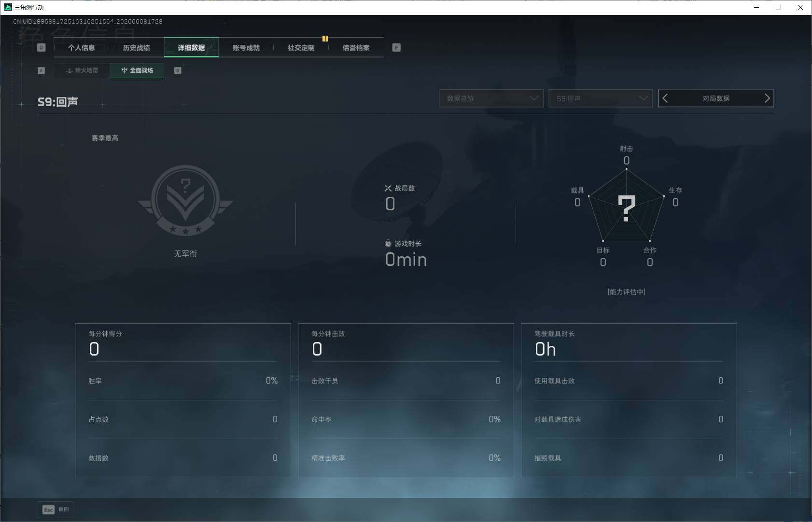Click the E key hint icon

tap(396, 48)
